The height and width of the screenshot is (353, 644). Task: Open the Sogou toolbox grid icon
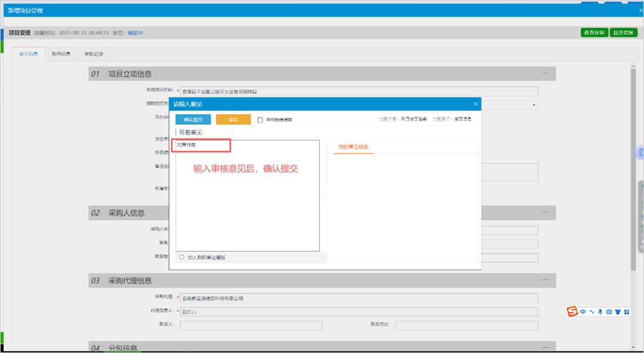coord(626,312)
